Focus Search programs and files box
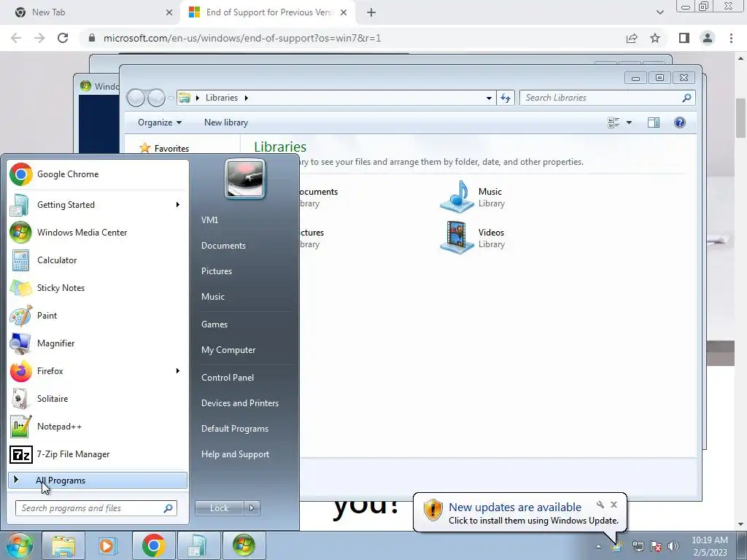 (96, 508)
